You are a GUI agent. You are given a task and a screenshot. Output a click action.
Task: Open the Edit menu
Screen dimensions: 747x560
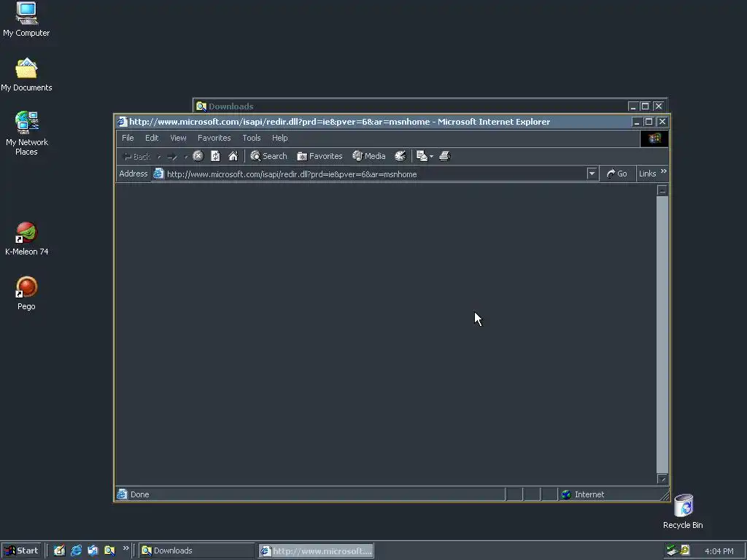(x=152, y=138)
